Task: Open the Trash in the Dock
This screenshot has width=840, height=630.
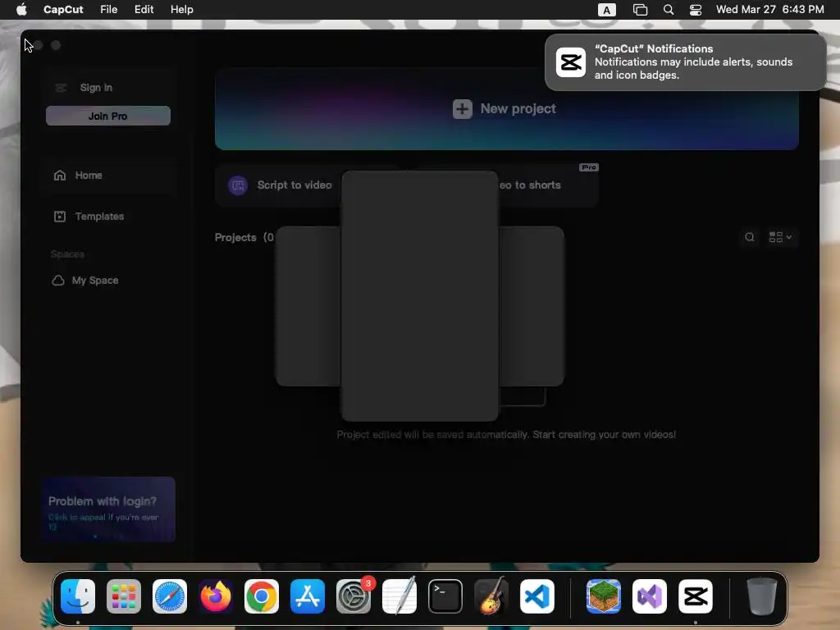Action: 762,596
